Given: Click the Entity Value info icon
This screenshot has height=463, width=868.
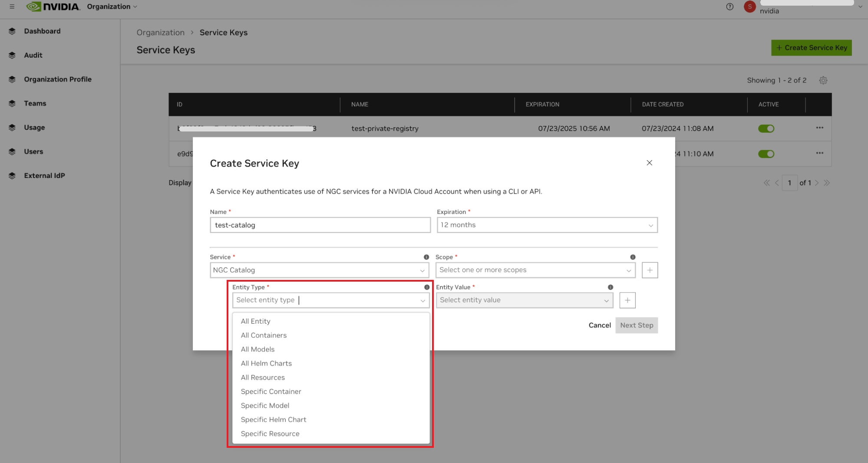Looking at the screenshot, I should click(x=611, y=287).
